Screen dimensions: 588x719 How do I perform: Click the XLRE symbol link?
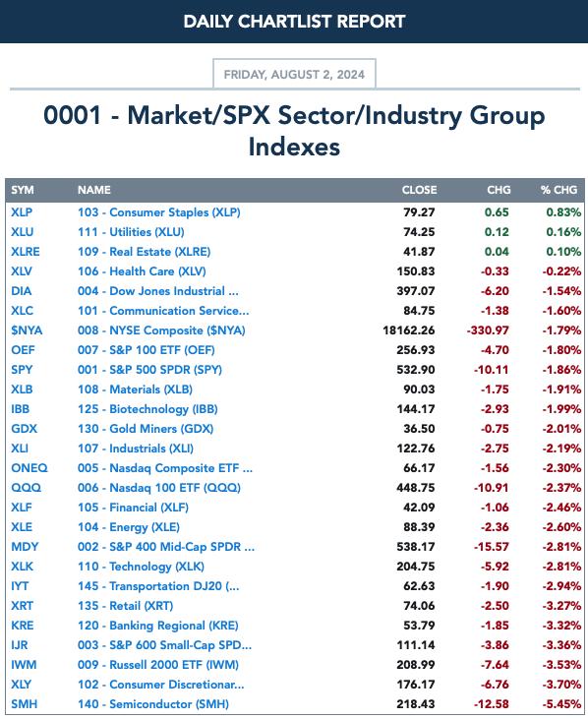coord(26,252)
